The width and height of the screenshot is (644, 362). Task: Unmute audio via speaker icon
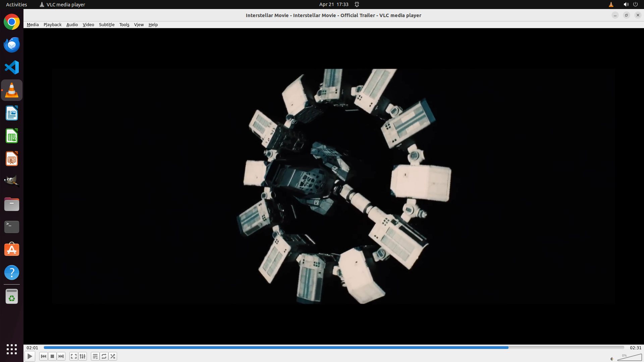pos(612,359)
